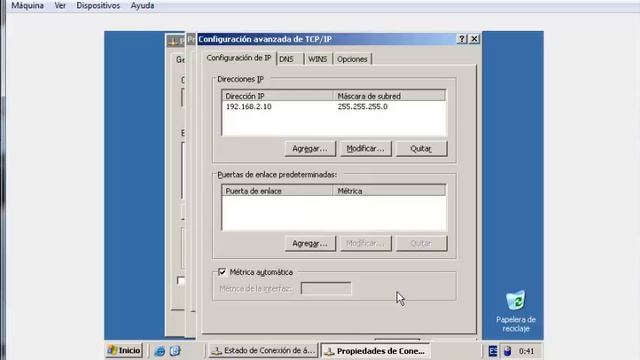Close the Configuración avanzada de TCP/IP dialog

click(x=474, y=39)
